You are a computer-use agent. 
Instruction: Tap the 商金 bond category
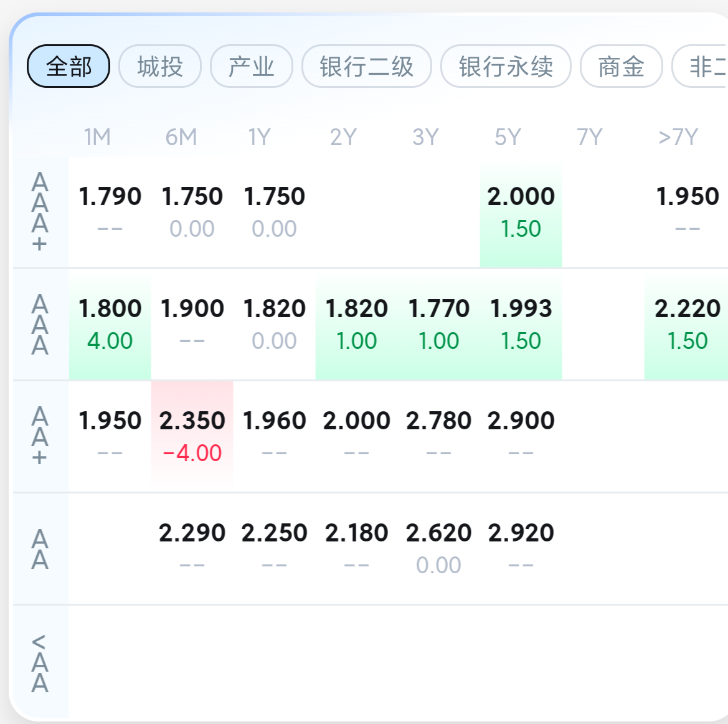[620, 67]
